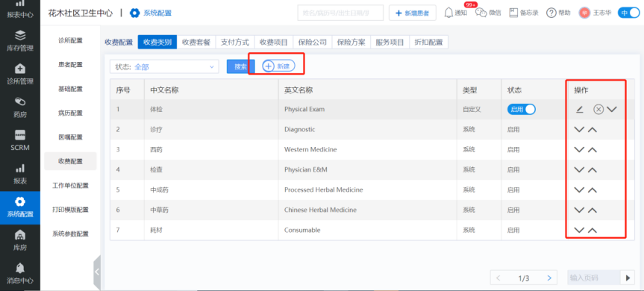
Task: Switch to 收费项目 tab
Action: [x=274, y=42]
